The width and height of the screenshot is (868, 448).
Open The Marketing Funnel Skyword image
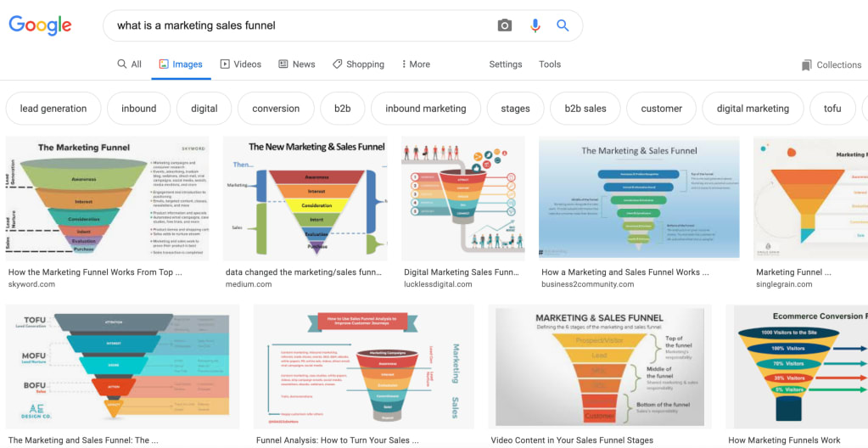click(108, 199)
